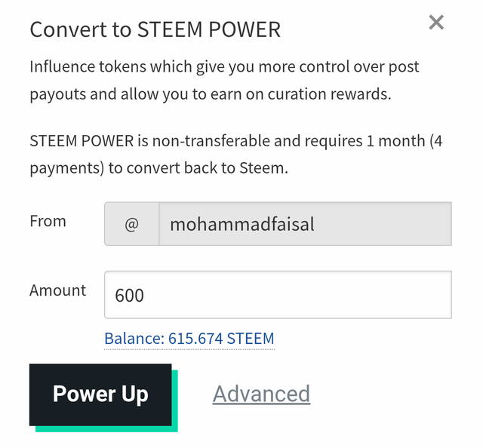Click the Amount label
Screen dimensions: 483x448
tap(57, 290)
